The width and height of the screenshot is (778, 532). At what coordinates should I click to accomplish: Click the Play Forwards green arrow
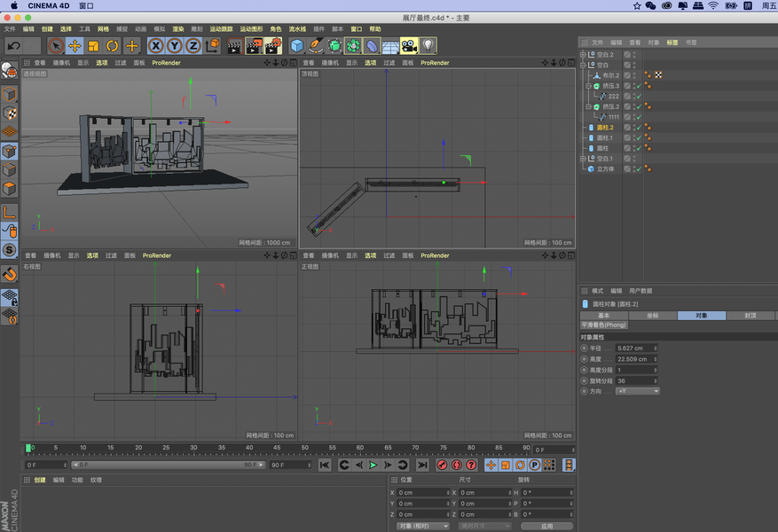(373, 465)
